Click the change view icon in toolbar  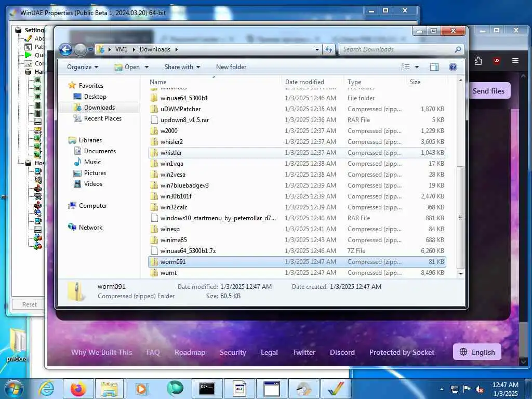pos(405,67)
